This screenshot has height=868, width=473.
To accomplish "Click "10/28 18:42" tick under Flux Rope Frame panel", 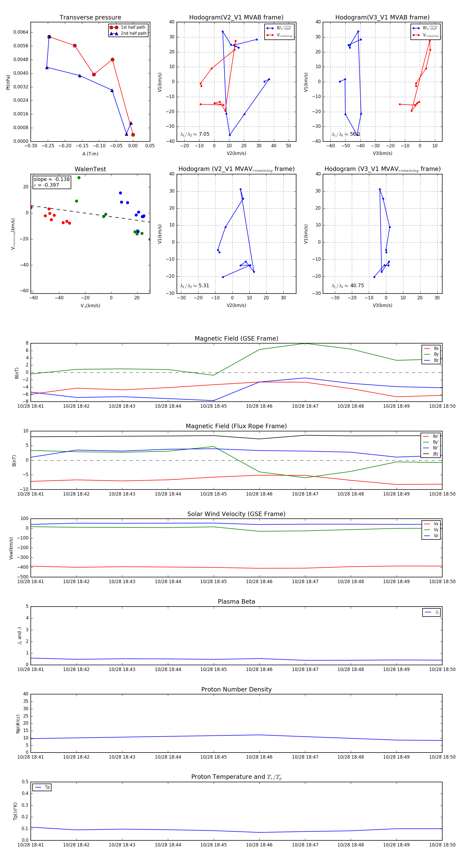I will click(76, 494).
